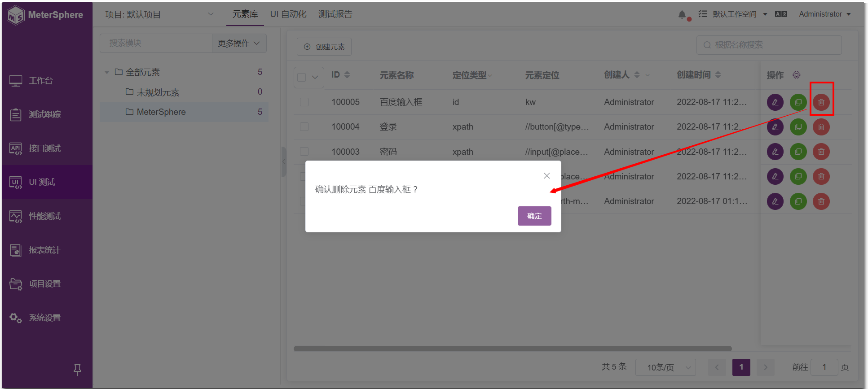Go to page 1 in pagination

click(x=741, y=367)
